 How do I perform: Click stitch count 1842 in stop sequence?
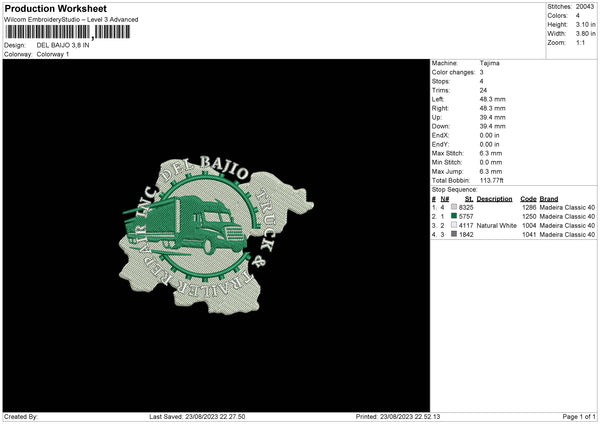(x=466, y=235)
